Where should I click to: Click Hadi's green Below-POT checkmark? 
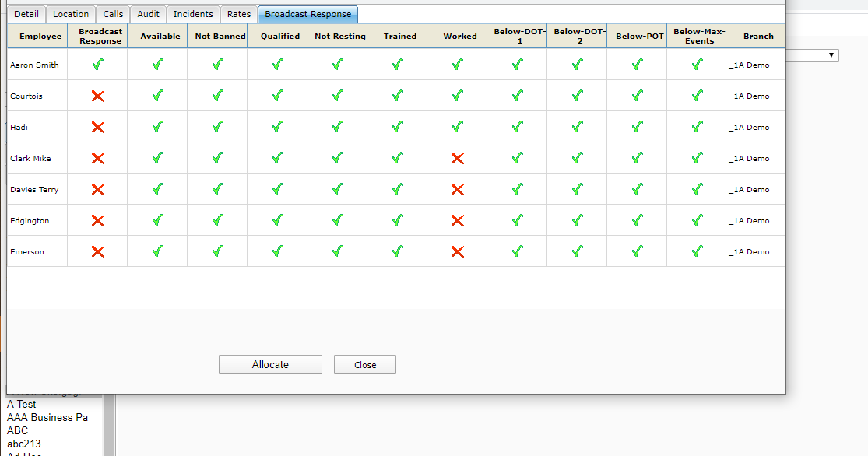(x=638, y=127)
